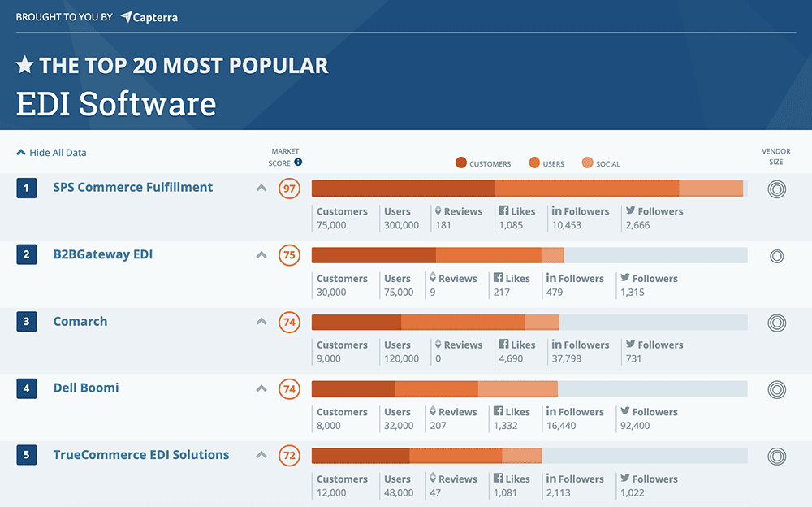812x507 pixels.
Task: Open SPS Commerce Fulfillment link
Action: pyautogui.click(x=133, y=187)
